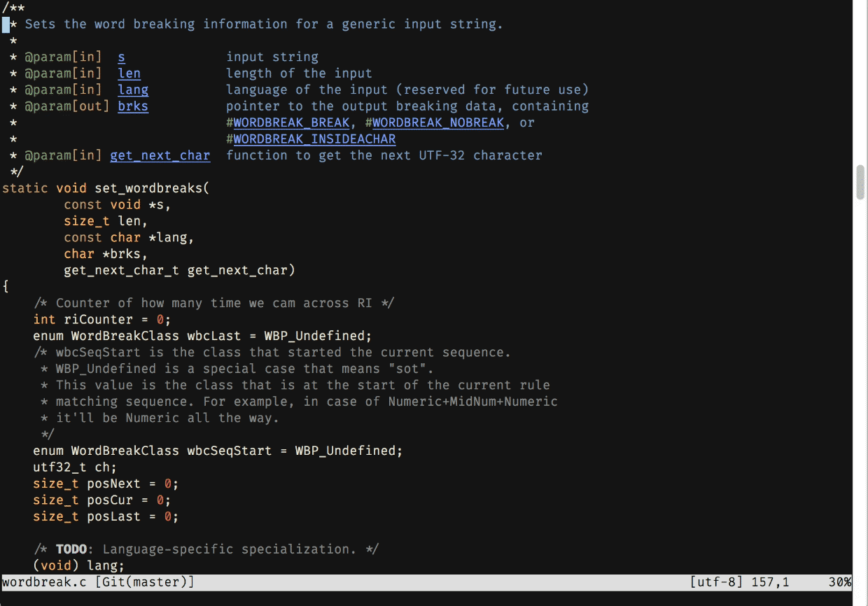This screenshot has width=868, height=606.
Task: Follow the underlined "len" parameter link
Action: click(129, 73)
